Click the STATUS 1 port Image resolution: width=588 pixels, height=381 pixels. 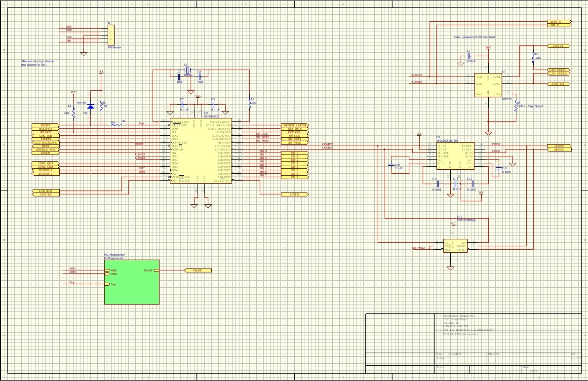(45, 170)
